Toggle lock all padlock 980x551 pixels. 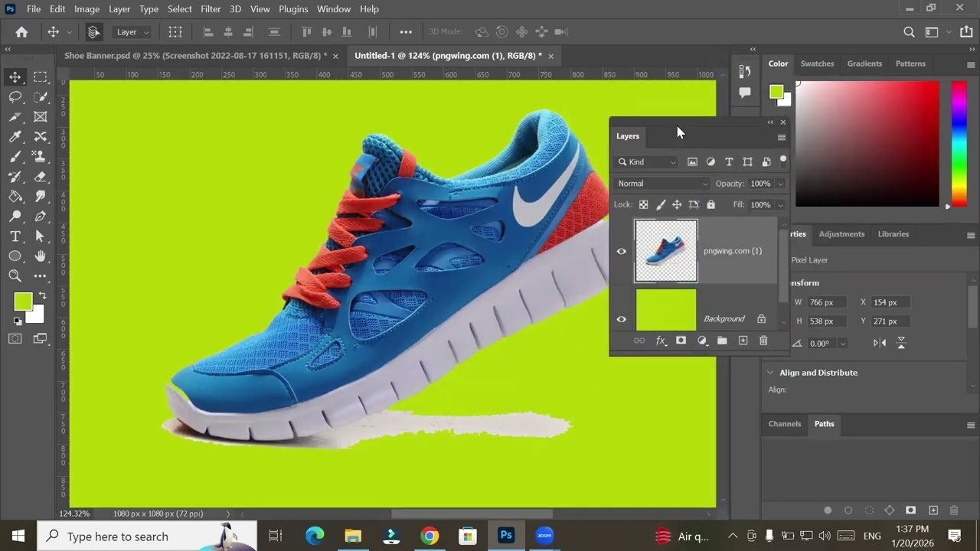[710, 204]
